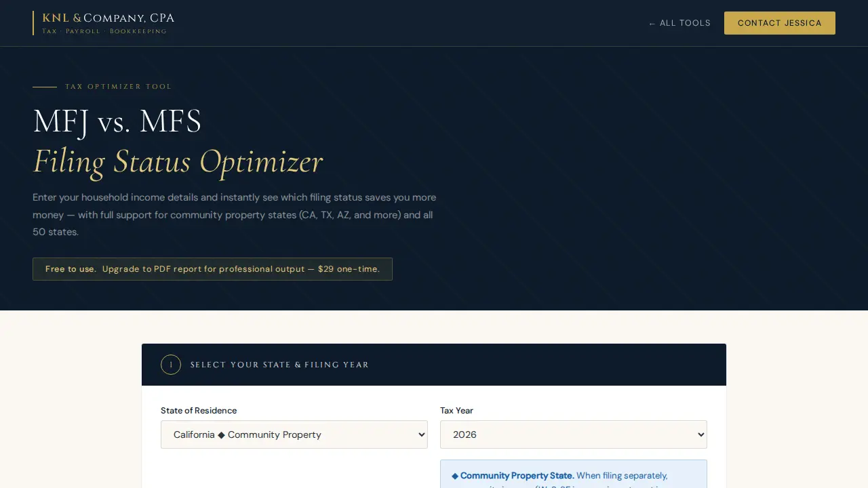Viewport: 868px width, 488px height.
Task: Click the 'MFJ vs. MFS' heading
Action: pyautogui.click(x=117, y=122)
